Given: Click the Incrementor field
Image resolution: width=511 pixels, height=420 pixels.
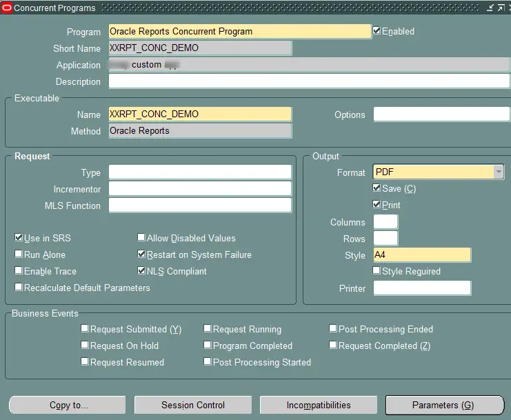Looking at the screenshot, I should [x=200, y=189].
